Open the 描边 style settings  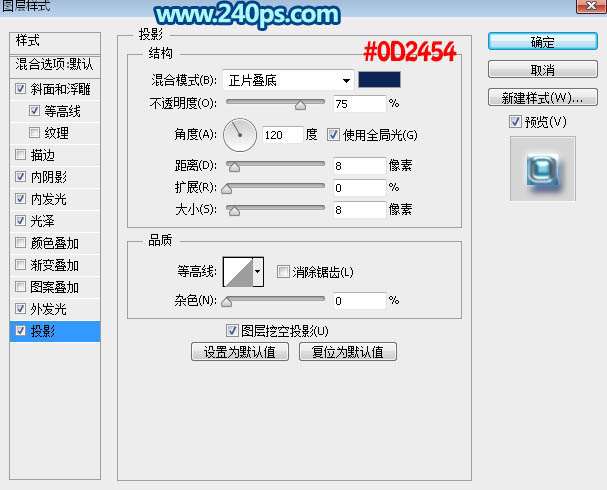pyautogui.click(x=43, y=155)
